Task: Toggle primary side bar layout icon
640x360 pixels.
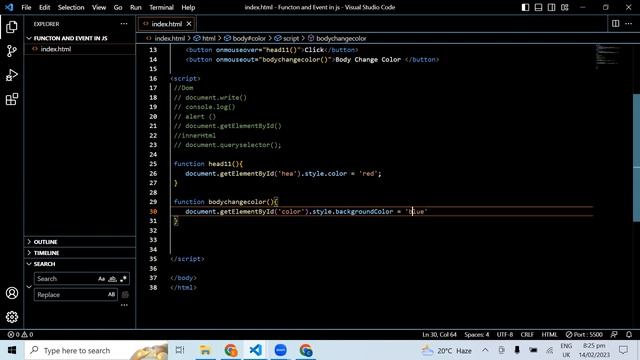Action: coord(525,7)
